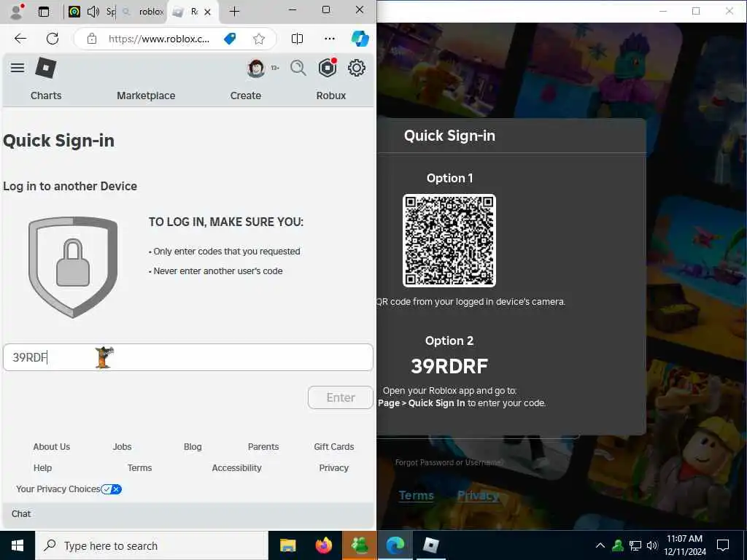Open the Terms link in the browser footer
The height and width of the screenshot is (560, 747).
(139, 467)
